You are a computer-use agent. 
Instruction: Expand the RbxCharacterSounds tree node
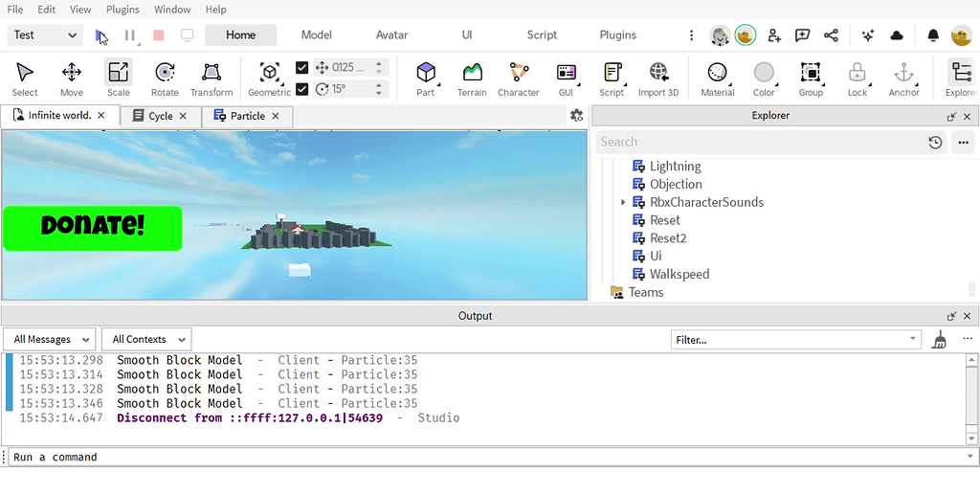(x=623, y=203)
